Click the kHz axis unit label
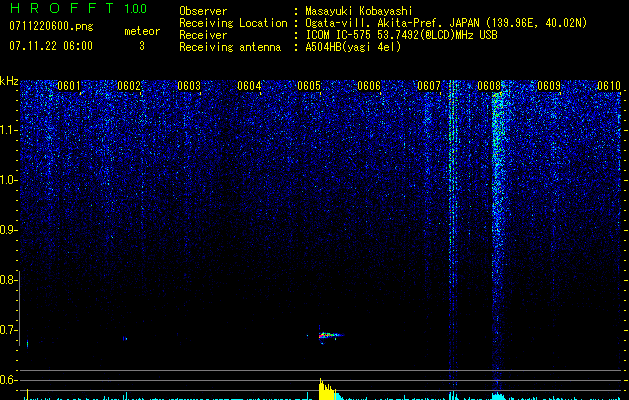Image resolution: width=629 pixels, height=400 pixels. (x=9, y=81)
